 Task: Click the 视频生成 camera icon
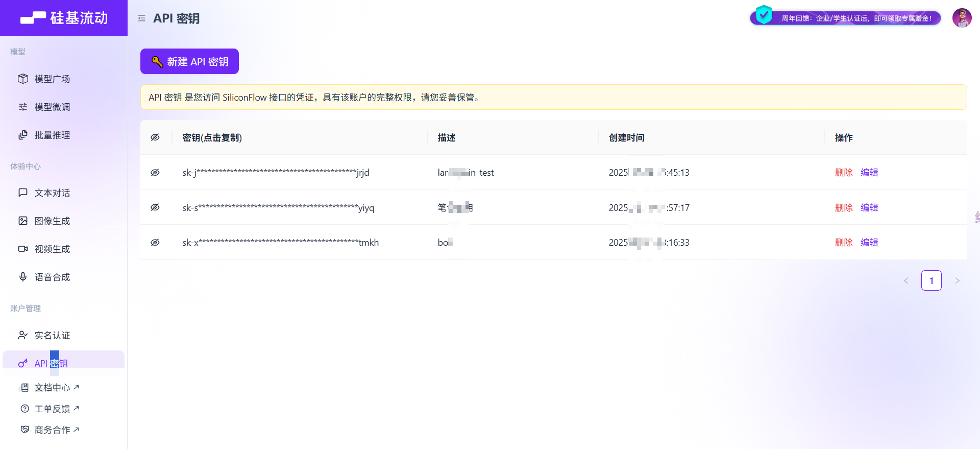pos(23,249)
